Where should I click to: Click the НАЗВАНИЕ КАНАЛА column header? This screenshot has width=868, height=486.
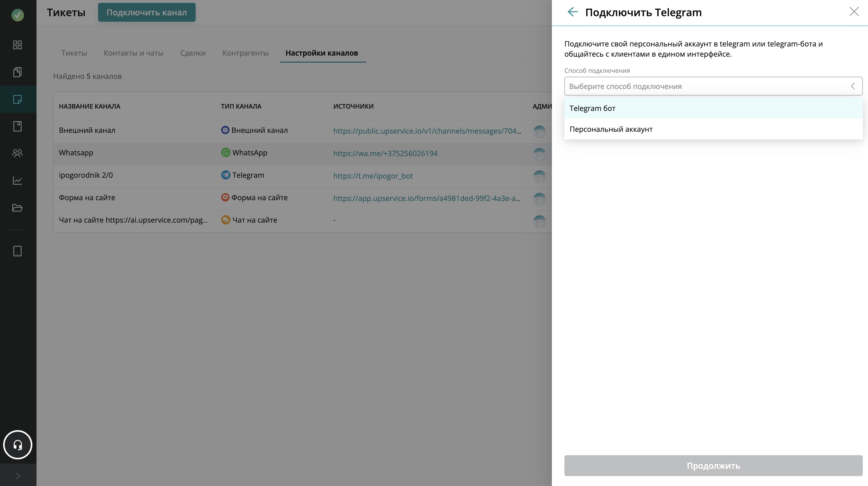coord(90,106)
